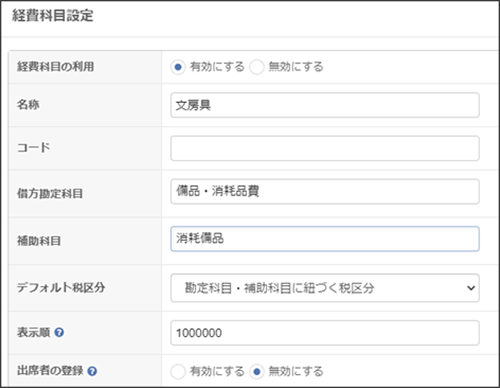Click the 名称 field containing 文房具
Screen dimensions: 500x388
click(x=325, y=105)
